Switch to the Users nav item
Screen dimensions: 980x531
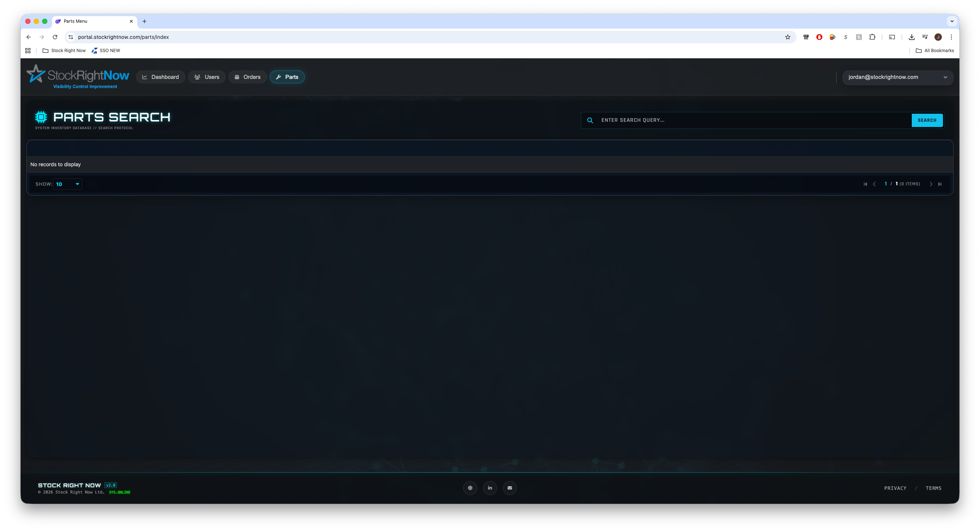pyautogui.click(x=207, y=77)
